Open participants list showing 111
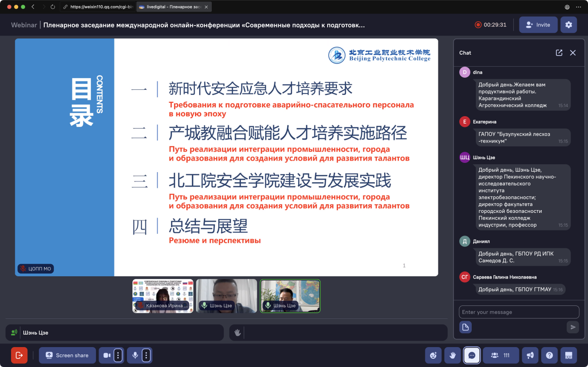This screenshot has width=588, height=367. pyautogui.click(x=500, y=355)
